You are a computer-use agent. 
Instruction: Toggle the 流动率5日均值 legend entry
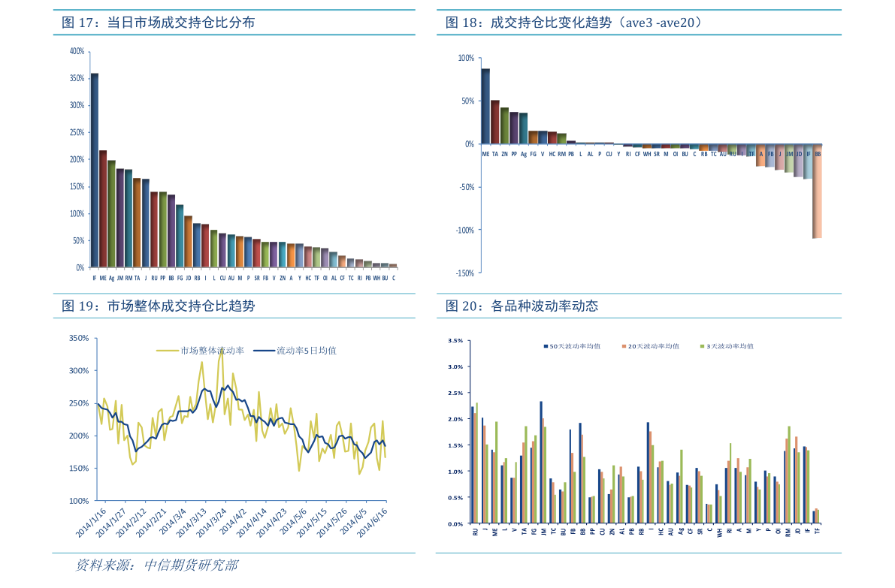coord(295,350)
